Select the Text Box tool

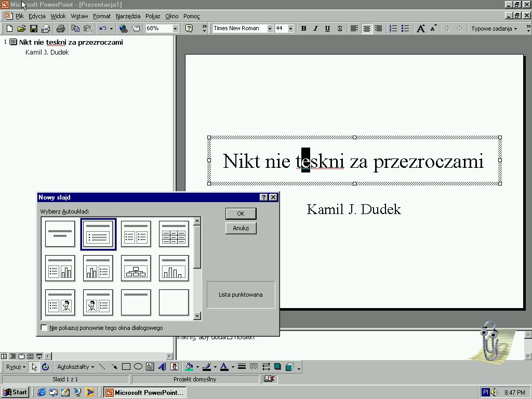coord(149,366)
